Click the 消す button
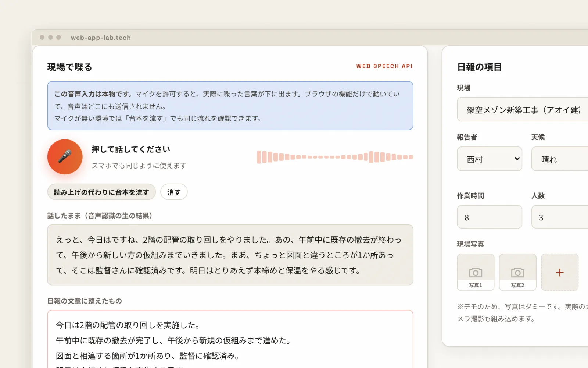 click(174, 192)
